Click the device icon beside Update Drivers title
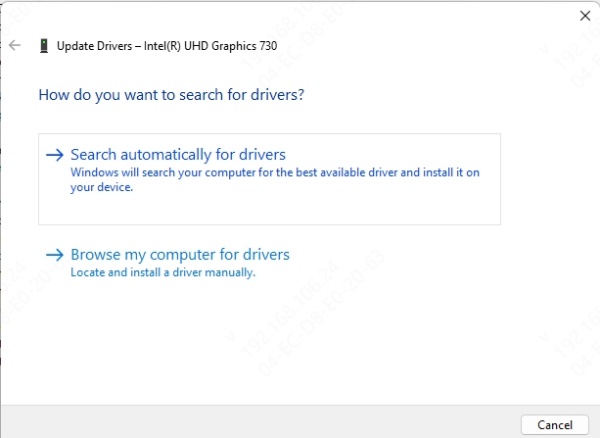This screenshot has width=600, height=438. 43,46
